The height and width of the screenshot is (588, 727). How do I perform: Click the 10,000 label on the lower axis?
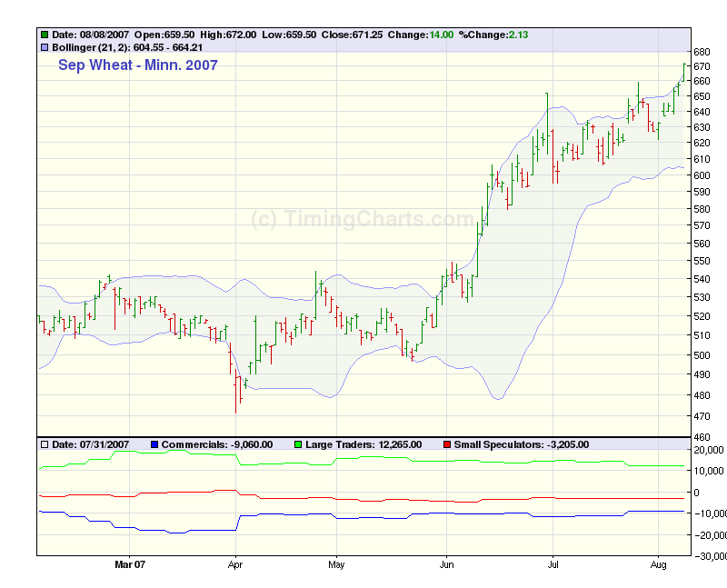(x=709, y=471)
